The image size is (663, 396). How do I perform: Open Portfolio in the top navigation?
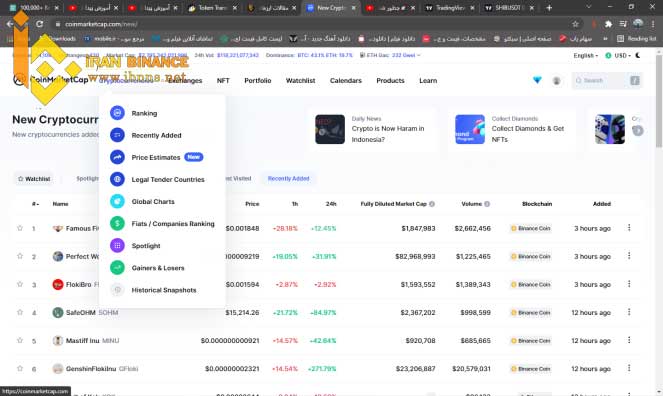click(258, 80)
